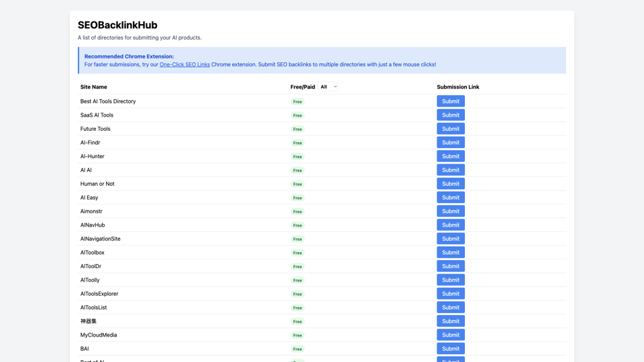Click Submit for Human or Not
This screenshot has width=644, height=362.
[x=451, y=184]
